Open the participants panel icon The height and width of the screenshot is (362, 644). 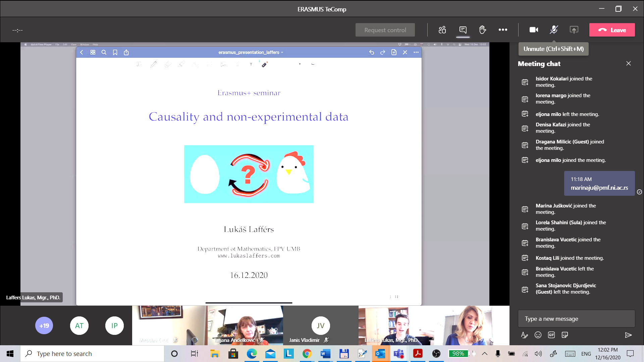click(442, 30)
